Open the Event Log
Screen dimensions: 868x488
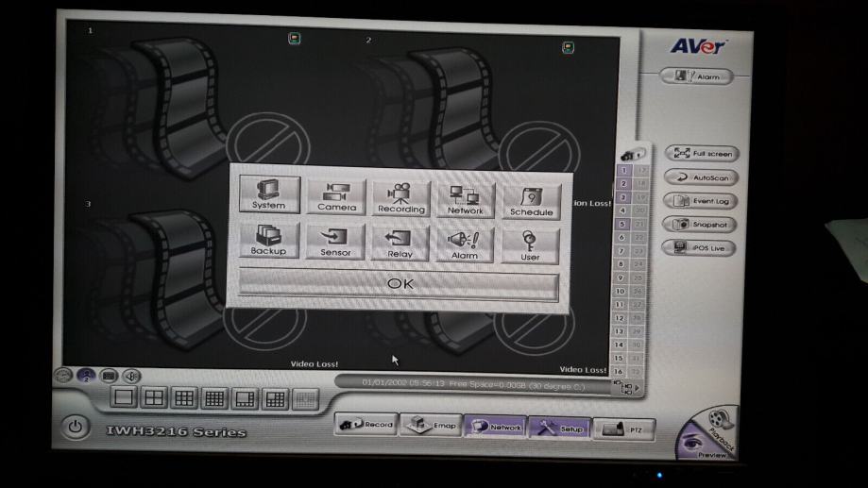click(700, 201)
